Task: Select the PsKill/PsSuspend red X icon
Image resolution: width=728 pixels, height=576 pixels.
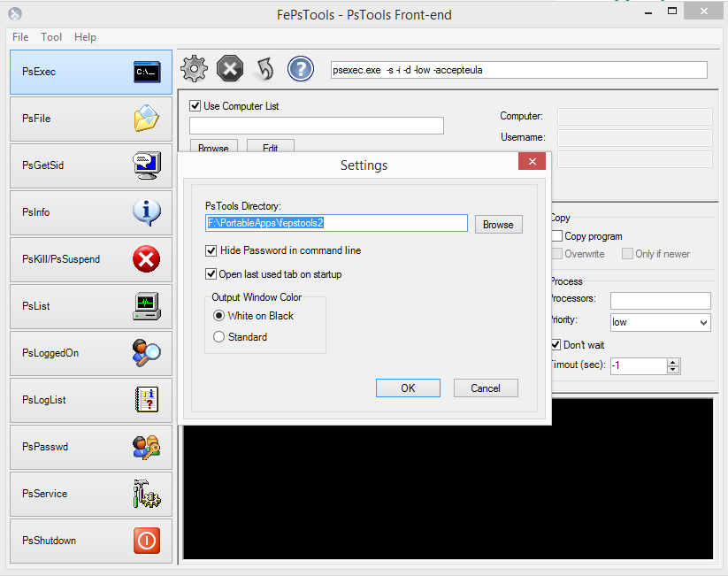Action: click(x=147, y=259)
